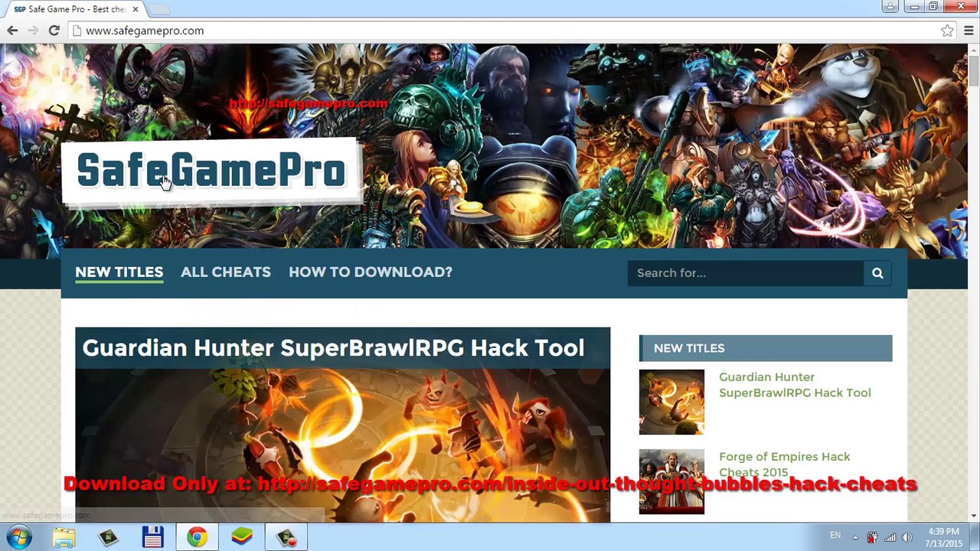Click the NEW TITLES sidebar header
Image resolution: width=980 pixels, height=551 pixels.
766,348
